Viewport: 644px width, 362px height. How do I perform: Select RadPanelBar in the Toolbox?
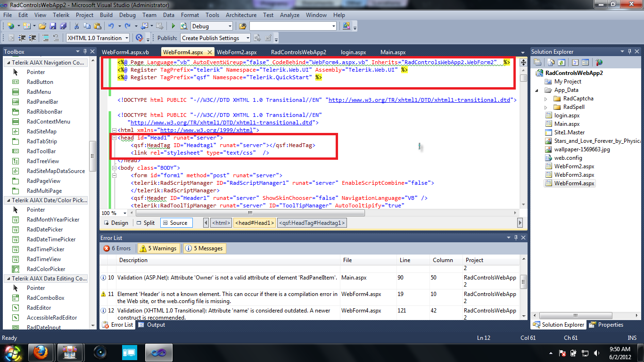point(42,102)
